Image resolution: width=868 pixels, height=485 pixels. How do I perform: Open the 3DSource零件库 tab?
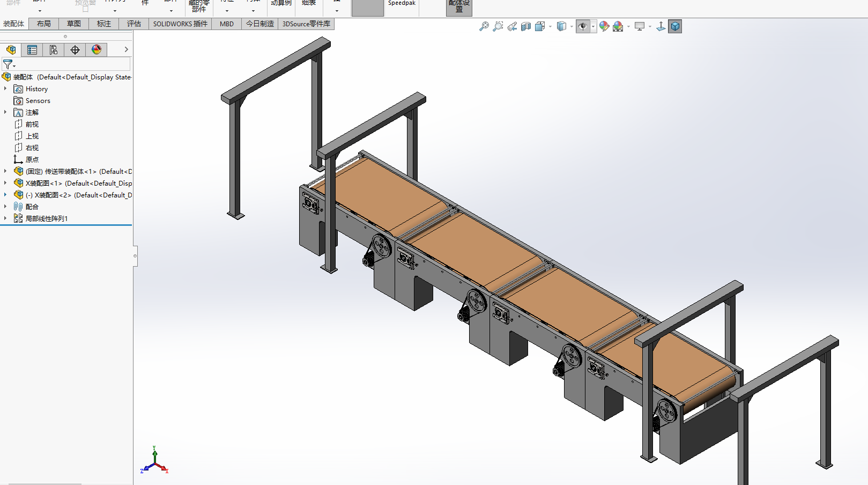click(x=306, y=24)
